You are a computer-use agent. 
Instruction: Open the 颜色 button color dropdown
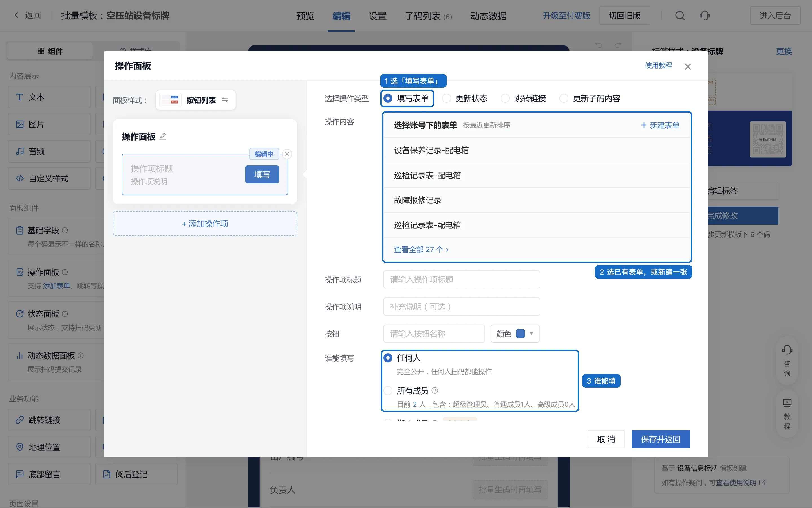pyautogui.click(x=515, y=334)
